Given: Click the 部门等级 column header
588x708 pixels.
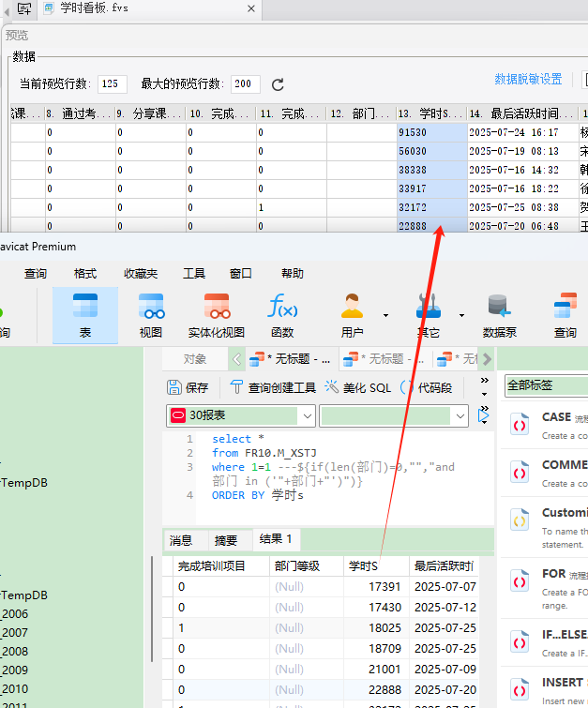Looking at the screenshot, I should click(x=307, y=566).
